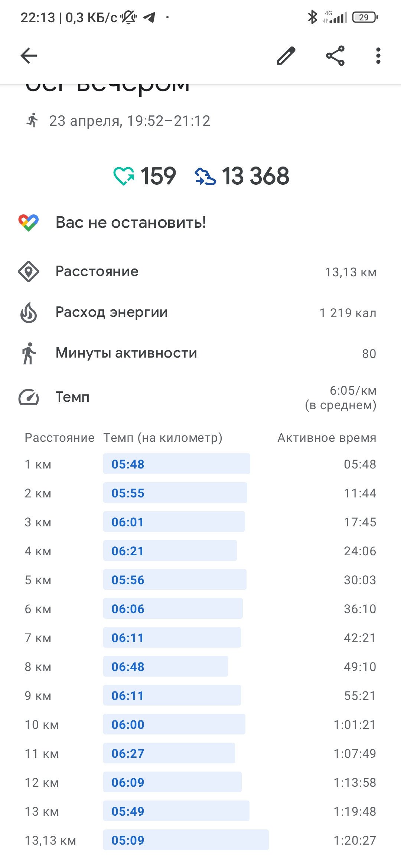Tap the steps shoe icon by 13 368
The width and height of the screenshot is (401, 868).
point(205,176)
